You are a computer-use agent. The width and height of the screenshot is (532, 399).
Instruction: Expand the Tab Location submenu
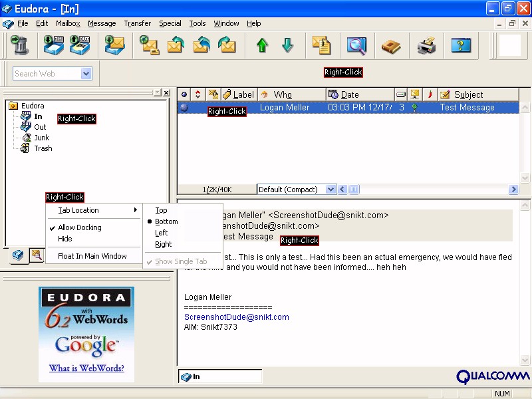[93, 210]
